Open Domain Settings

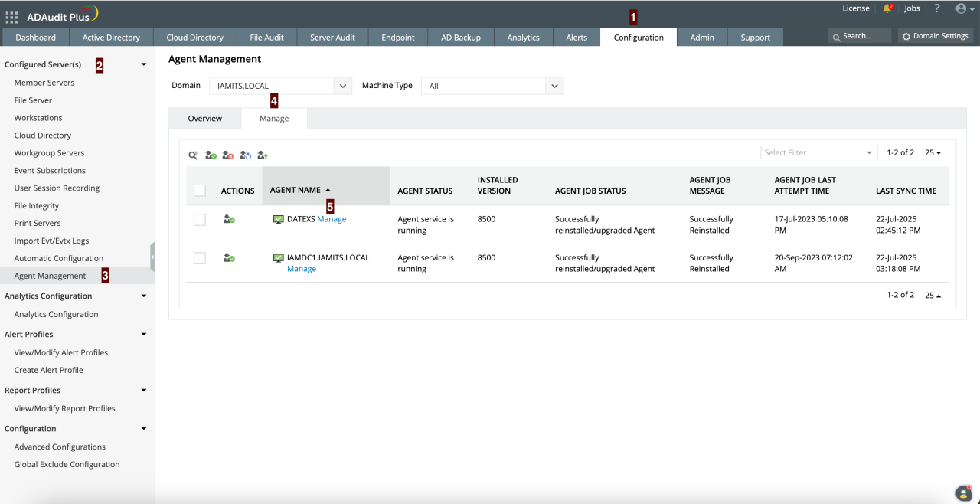[x=935, y=35]
